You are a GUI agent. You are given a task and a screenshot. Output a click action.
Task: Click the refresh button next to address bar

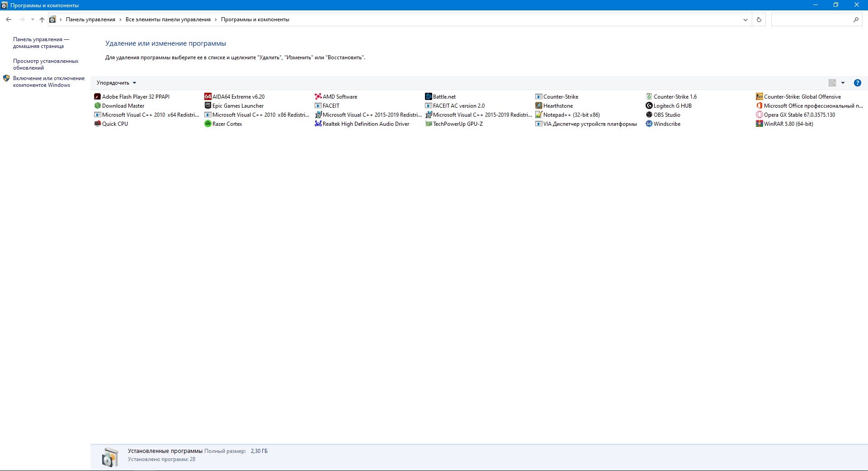pyautogui.click(x=759, y=19)
